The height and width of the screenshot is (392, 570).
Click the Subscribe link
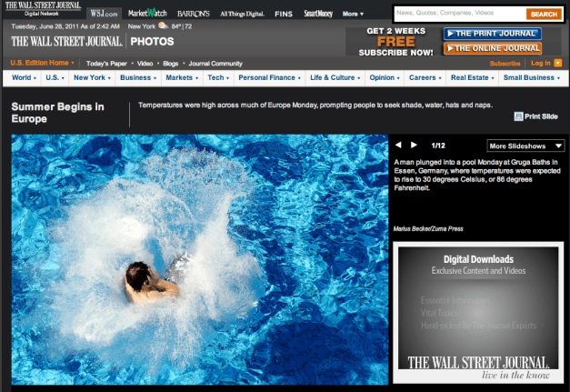pyautogui.click(x=505, y=63)
